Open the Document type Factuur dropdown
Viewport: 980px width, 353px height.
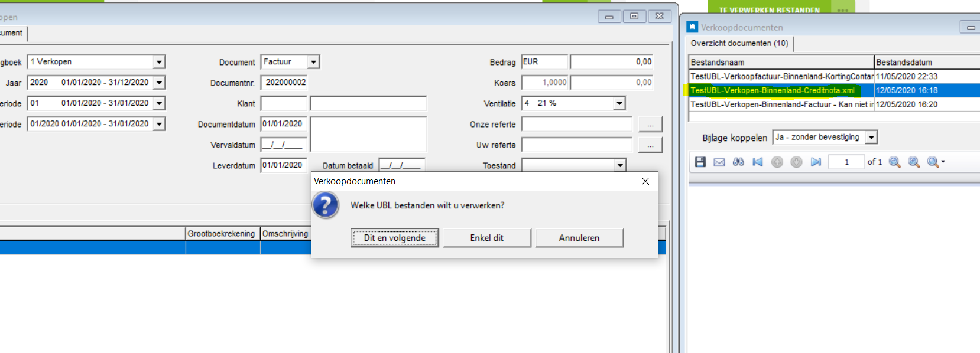pos(314,62)
